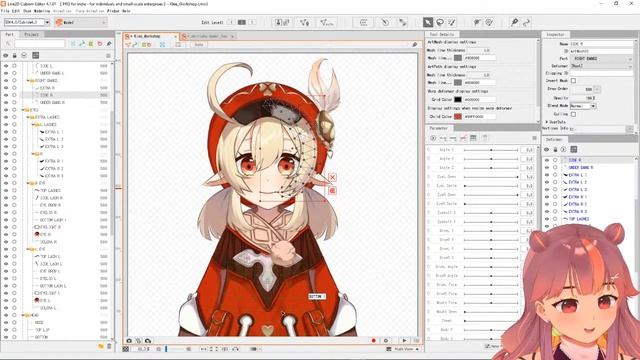Click the red record button below canvas

pos(373,340)
